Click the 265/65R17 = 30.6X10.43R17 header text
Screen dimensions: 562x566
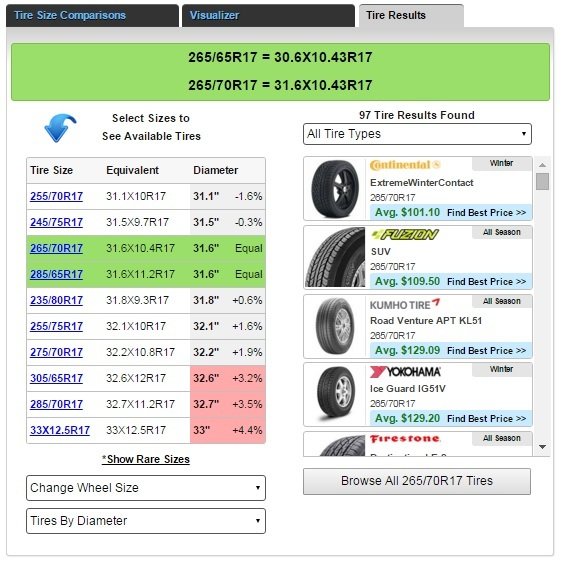coord(280,57)
